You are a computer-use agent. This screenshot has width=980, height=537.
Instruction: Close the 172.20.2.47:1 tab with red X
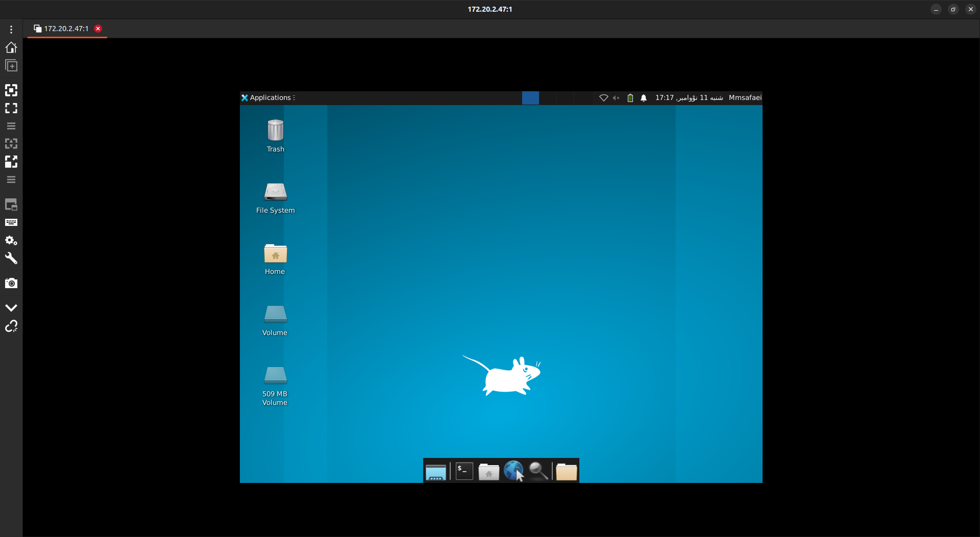point(98,29)
